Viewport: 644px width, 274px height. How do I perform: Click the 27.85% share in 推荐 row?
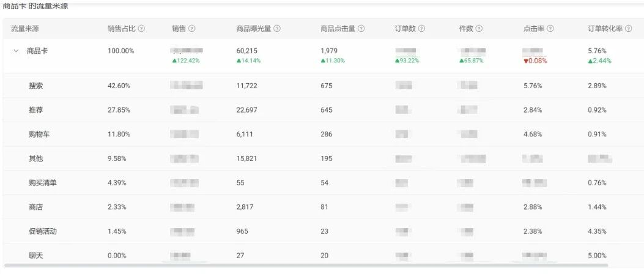tap(119, 110)
